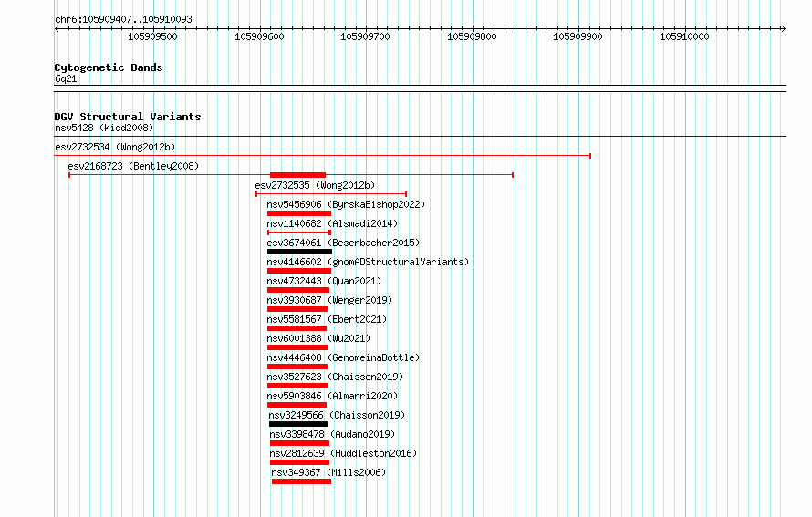This screenshot has height=517, width=812.
Task: Click the red bar under nsv4732443
Action: coord(298,290)
